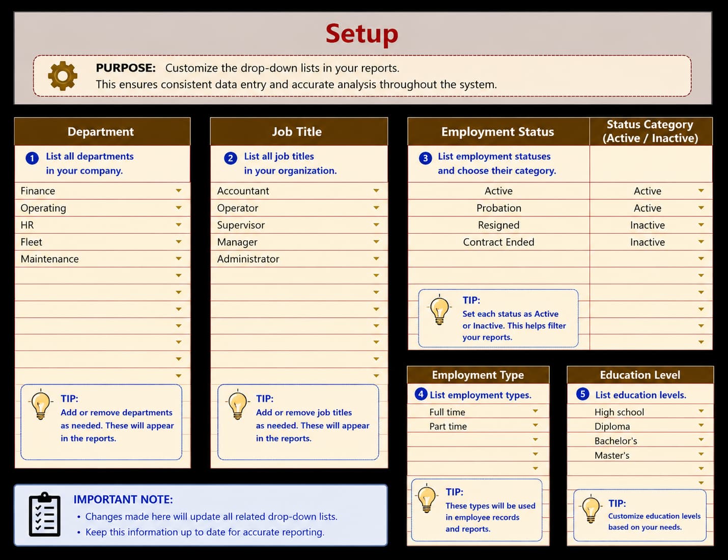This screenshot has height=560, width=728.
Task: Click the Department column header
Action: click(x=102, y=132)
